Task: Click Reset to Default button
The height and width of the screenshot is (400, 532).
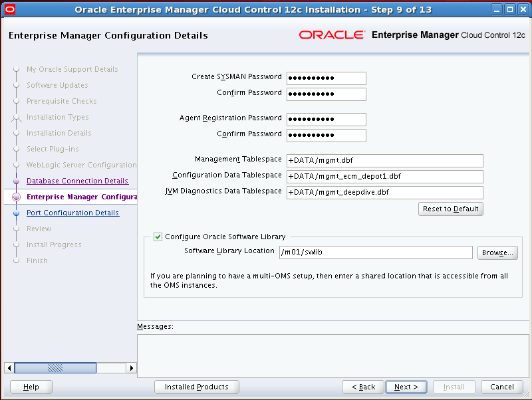Action: tap(451, 209)
